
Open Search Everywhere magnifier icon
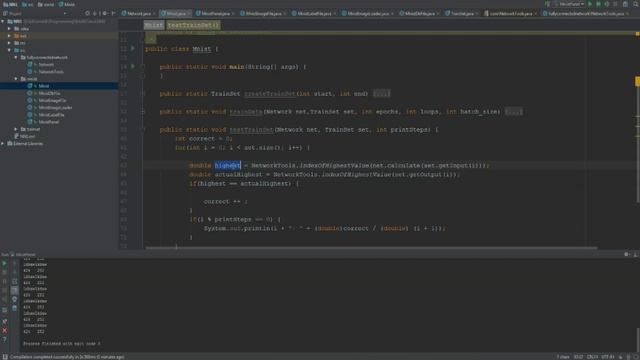636,4
